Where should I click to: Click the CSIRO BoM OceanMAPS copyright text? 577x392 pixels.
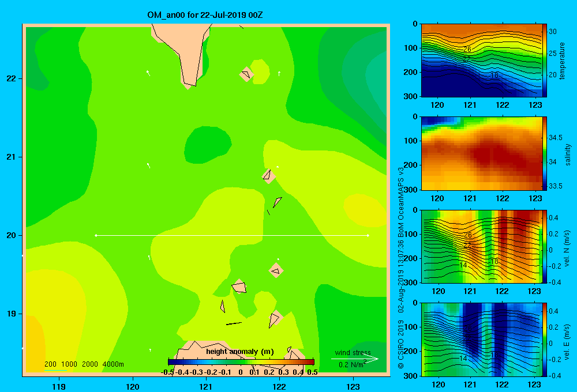(401, 267)
